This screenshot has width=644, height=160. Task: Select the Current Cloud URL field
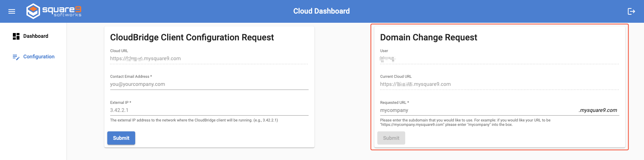[499, 84]
